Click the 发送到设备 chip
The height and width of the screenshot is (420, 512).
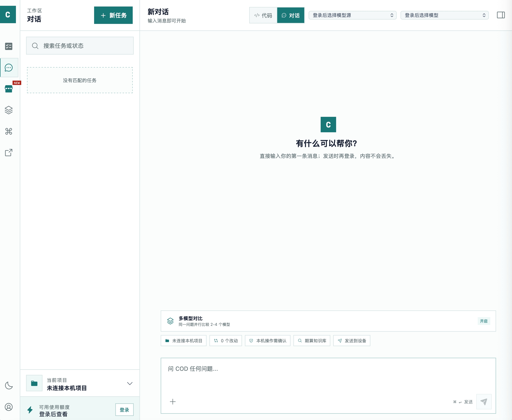click(352, 341)
